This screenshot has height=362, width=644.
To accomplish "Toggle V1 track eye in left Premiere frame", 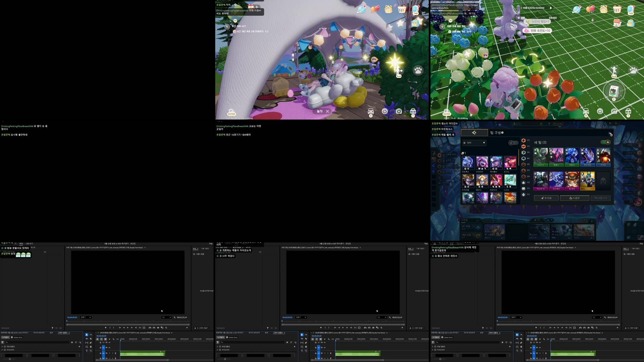I will pyautogui.click(x=109, y=348).
